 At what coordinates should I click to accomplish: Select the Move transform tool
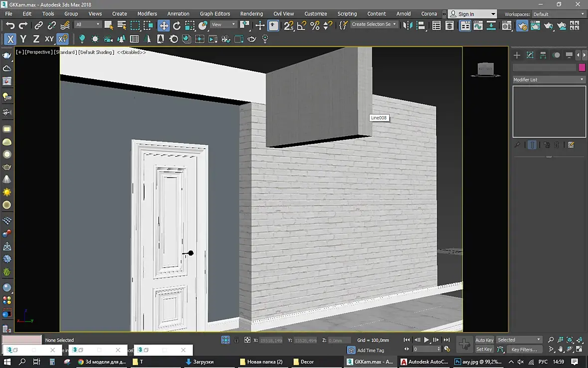click(164, 25)
